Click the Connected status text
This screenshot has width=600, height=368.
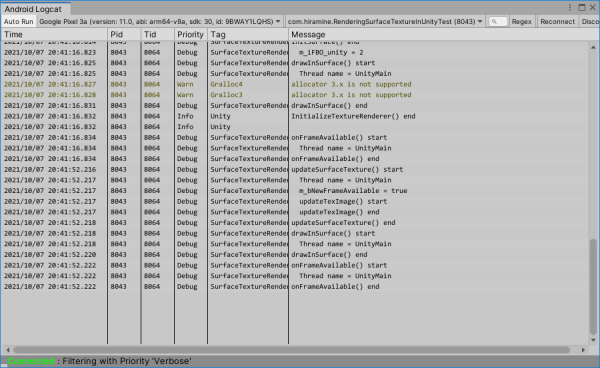pyautogui.click(x=31, y=361)
